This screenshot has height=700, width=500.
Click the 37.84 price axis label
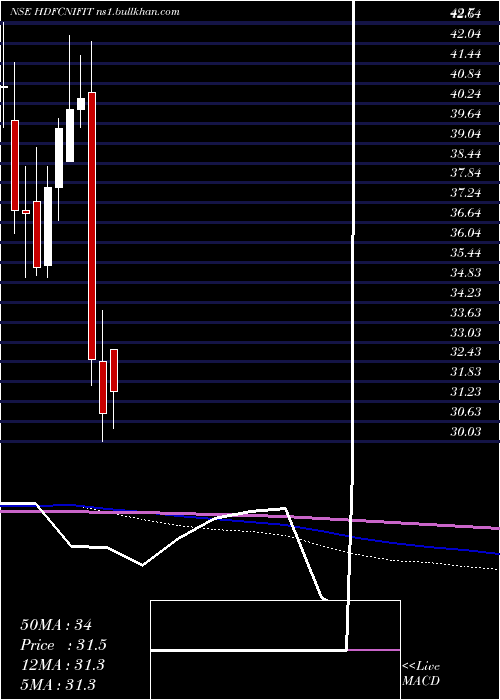pyautogui.click(x=466, y=173)
